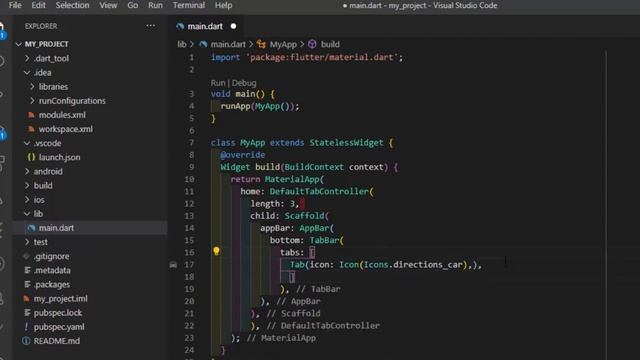Click the main.dart breadcrumb segment
The height and width of the screenshot is (360, 640).
[228, 44]
